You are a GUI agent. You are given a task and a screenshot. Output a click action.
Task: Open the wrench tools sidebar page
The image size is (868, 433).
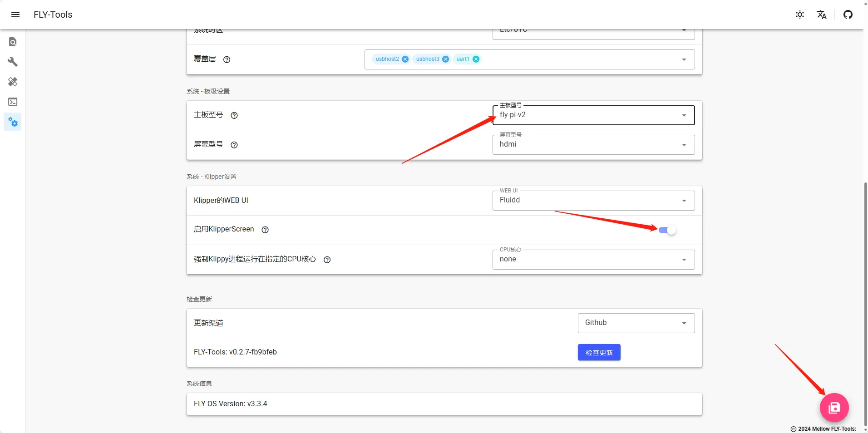click(13, 62)
